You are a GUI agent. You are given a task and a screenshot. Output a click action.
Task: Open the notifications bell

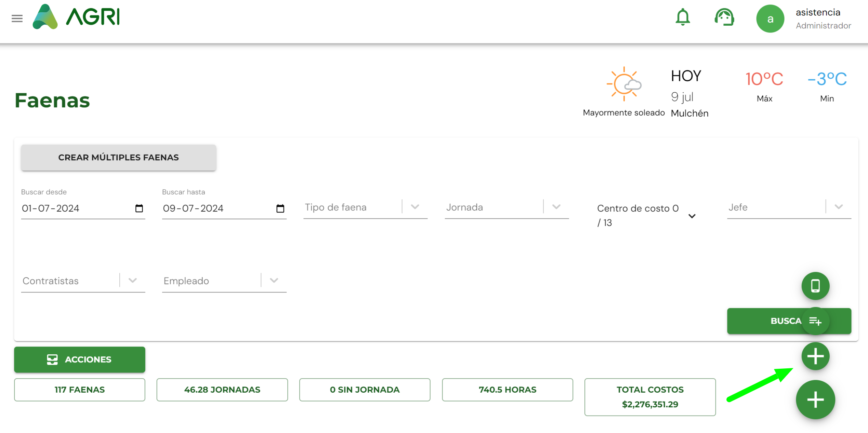tap(683, 17)
